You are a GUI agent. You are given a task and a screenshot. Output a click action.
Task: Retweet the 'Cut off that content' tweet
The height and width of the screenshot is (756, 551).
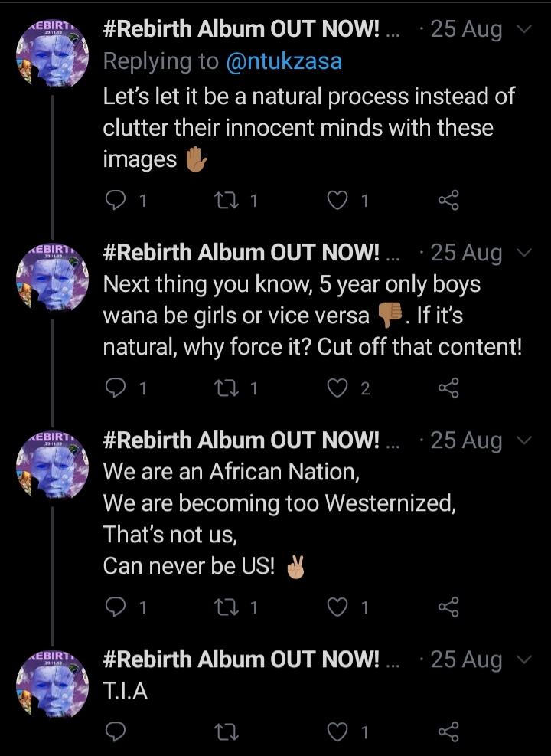coord(227,388)
